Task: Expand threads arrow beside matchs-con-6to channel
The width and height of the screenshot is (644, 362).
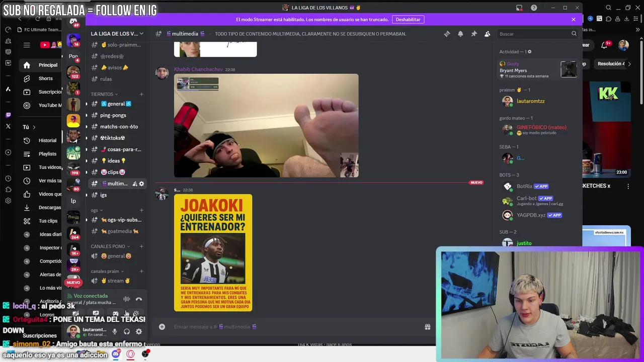Action: pos(86,127)
